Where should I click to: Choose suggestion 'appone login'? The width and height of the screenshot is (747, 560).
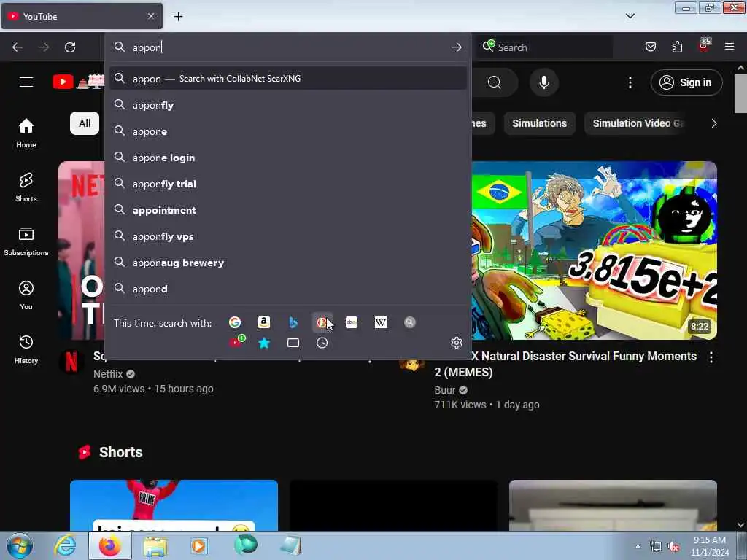[287, 157]
